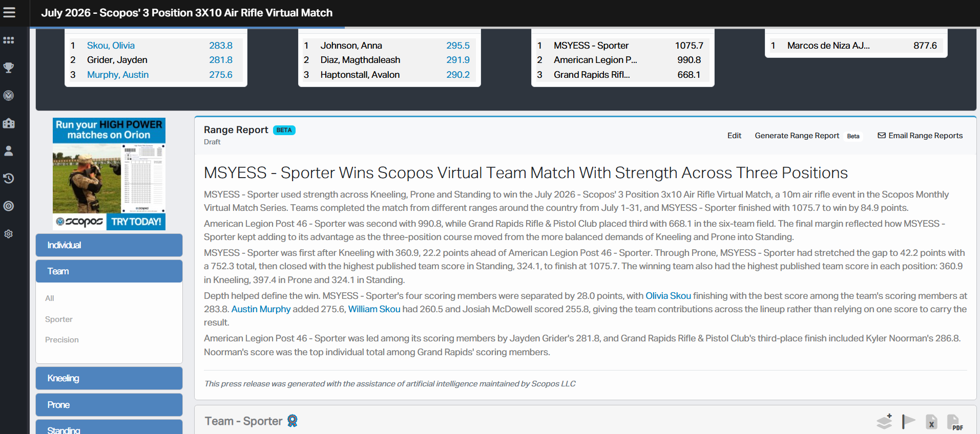
Task: Click the envelope icon for emailing range reports
Action: click(x=882, y=136)
